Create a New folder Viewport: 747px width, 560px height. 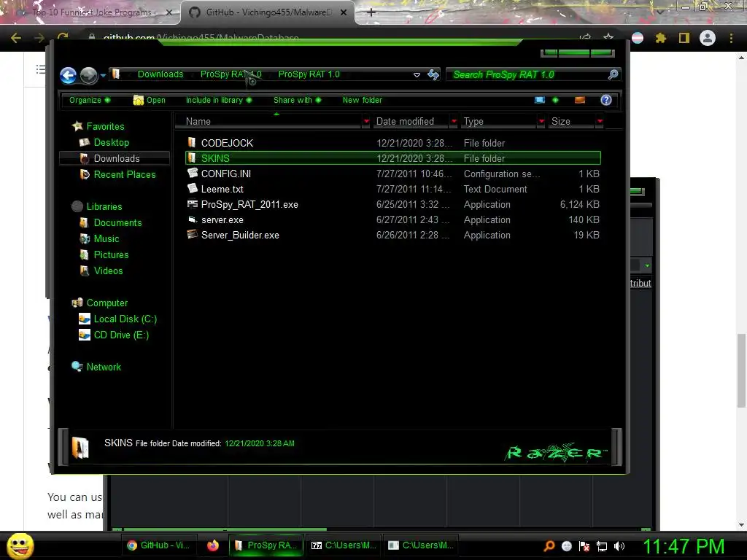click(362, 100)
